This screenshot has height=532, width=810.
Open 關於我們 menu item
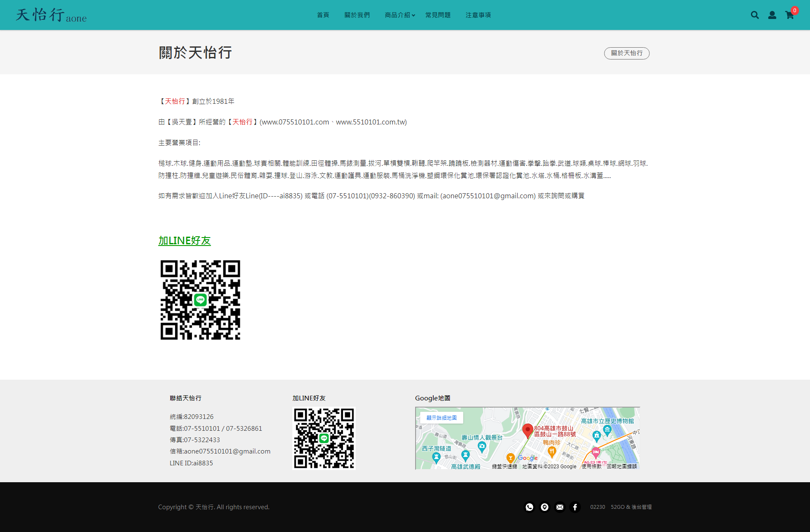pyautogui.click(x=357, y=15)
